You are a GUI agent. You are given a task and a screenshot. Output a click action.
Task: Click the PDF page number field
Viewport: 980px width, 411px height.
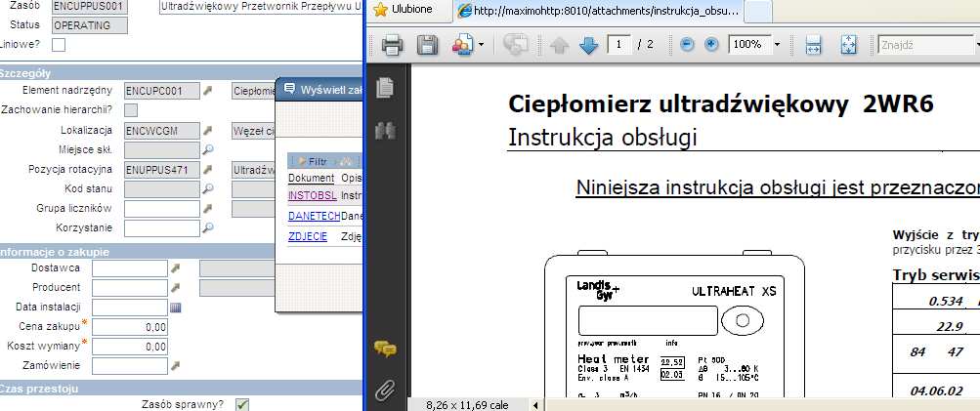[618, 45]
